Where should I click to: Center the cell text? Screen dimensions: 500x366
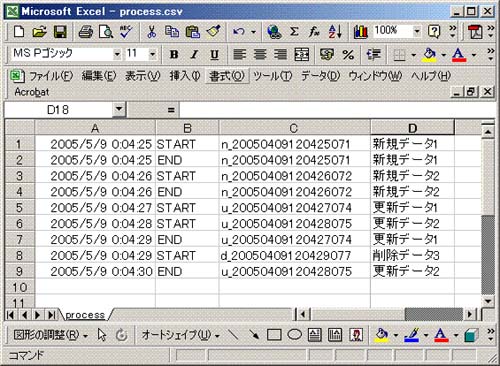click(x=260, y=54)
